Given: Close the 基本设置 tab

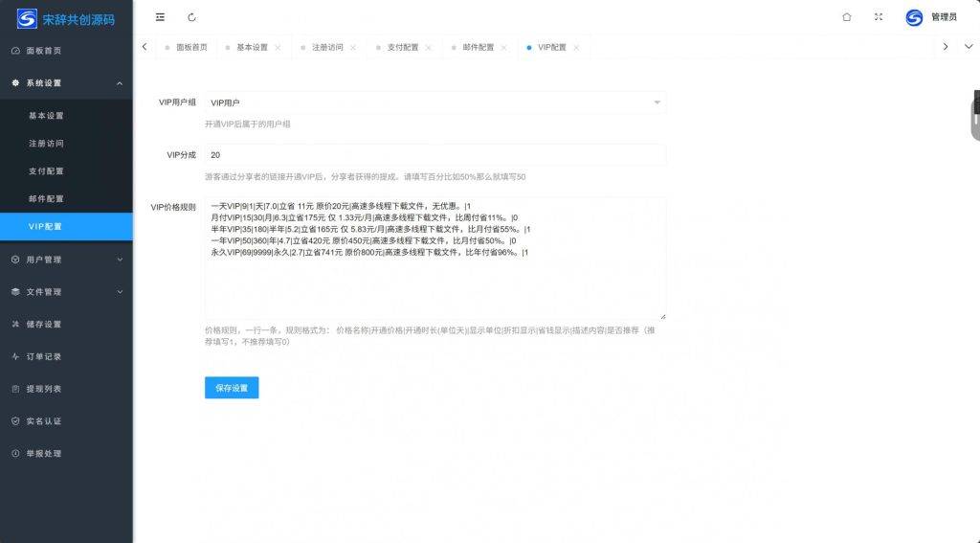Looking at the screenshot, I should (278, 48).
